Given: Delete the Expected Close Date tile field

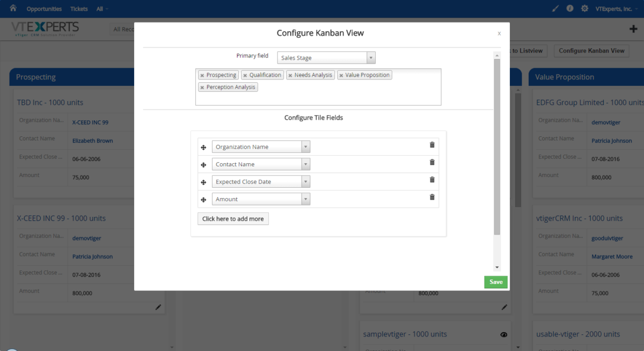Looking at the screenshot, I should click(432, 179).
